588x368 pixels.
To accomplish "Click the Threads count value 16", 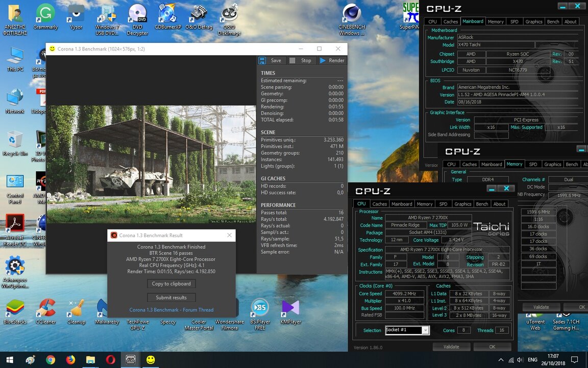I will click(502, 330).
